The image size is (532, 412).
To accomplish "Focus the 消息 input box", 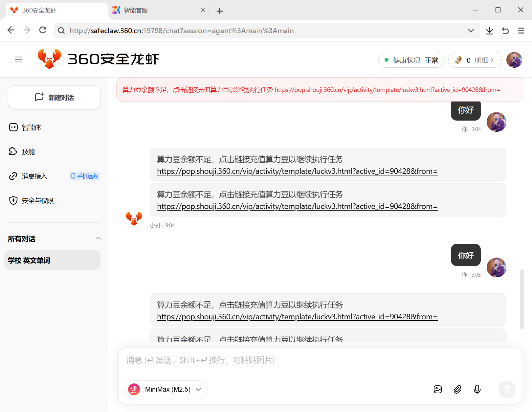I will [320, 360].
